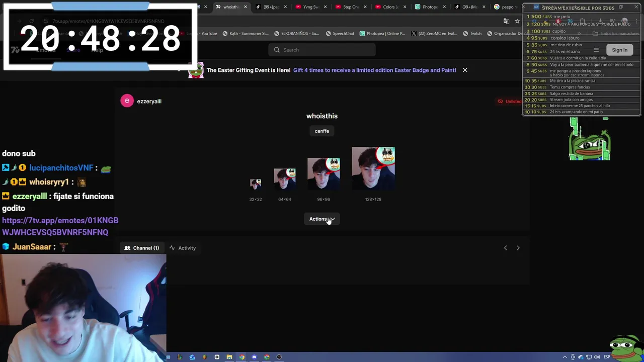Viewport: 644px width, 362px height.
Task: Open the ezzeryalll owner name link
Action: (x=149, y=101)
